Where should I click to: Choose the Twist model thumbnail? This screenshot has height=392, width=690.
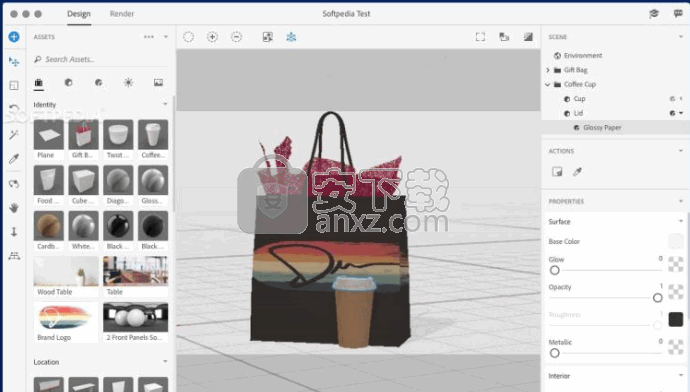(118, 135)
